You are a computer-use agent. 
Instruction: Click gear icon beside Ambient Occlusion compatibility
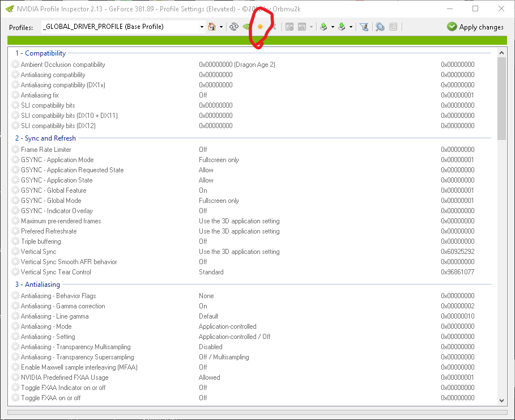pos(15,65)
